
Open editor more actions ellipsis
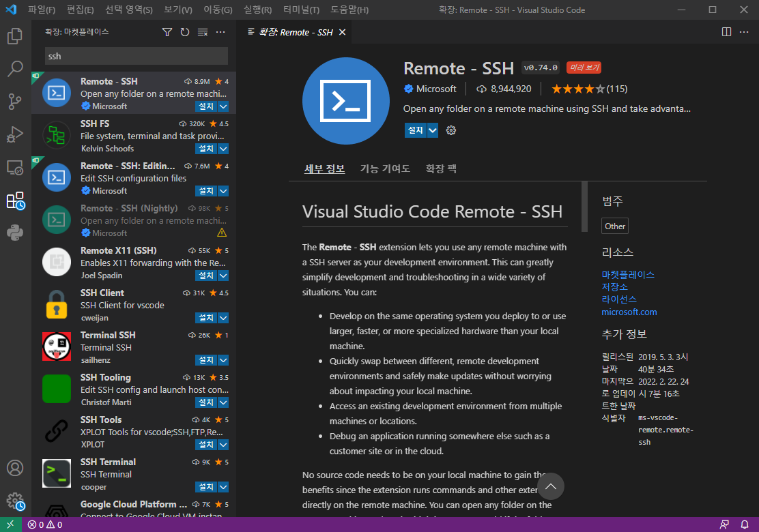745,32
